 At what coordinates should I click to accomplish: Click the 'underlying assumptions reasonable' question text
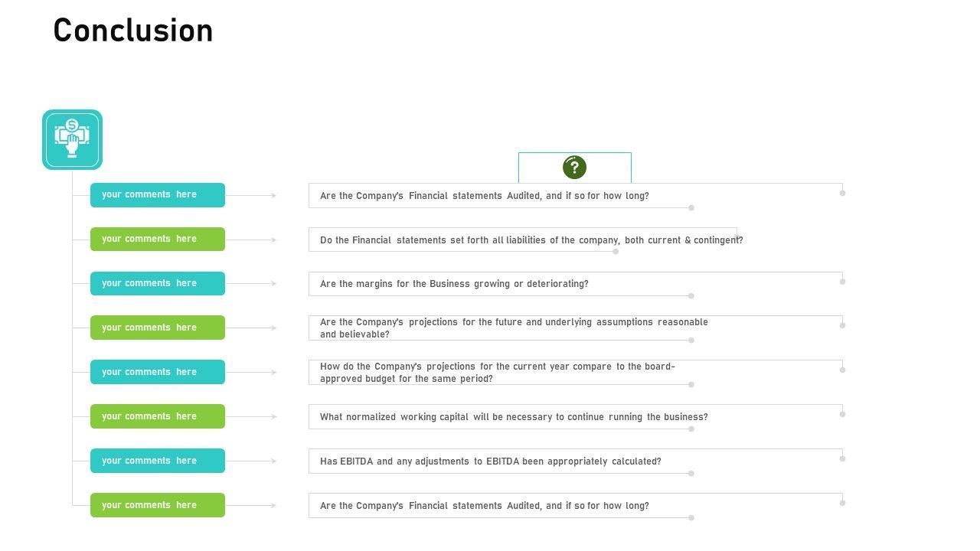click(x=514, y=328)
